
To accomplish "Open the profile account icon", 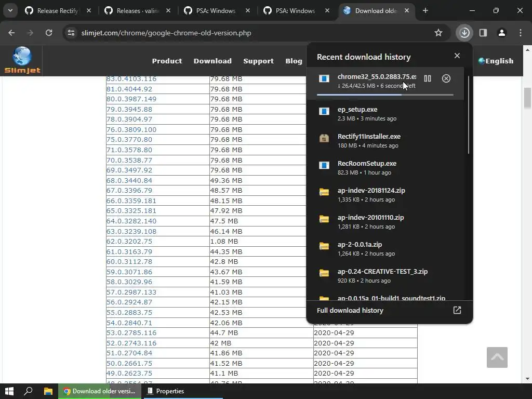I will coord(501,33).
